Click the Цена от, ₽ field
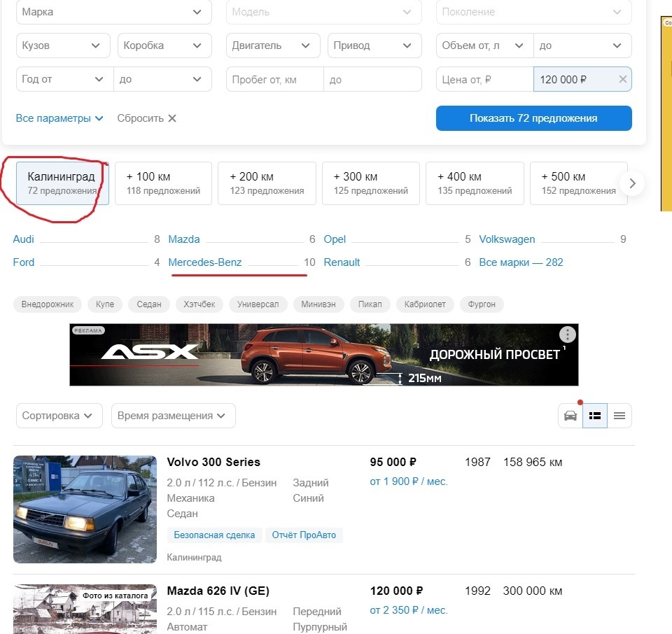Image resolution: width=672 pixels, height=634 pixels. tap(484, 79)
